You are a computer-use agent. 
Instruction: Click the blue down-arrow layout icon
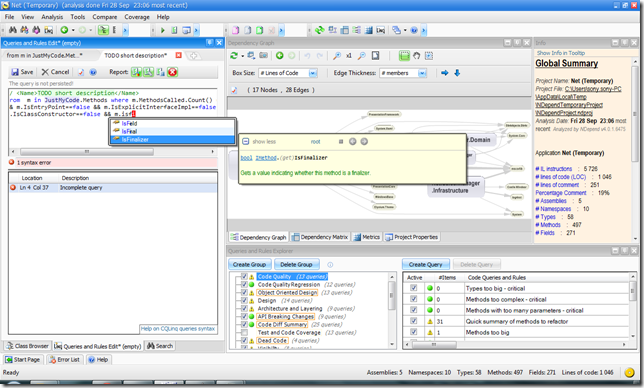[x=457, y=73]
